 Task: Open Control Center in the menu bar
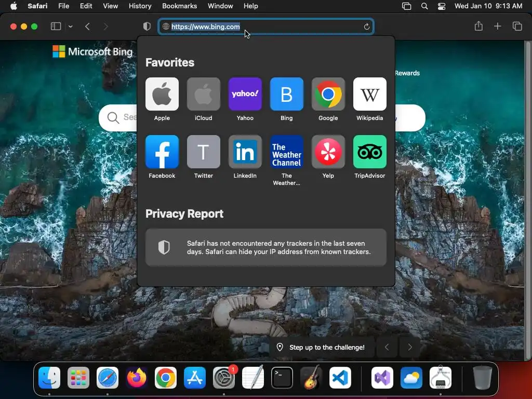[x=442, y=6]
